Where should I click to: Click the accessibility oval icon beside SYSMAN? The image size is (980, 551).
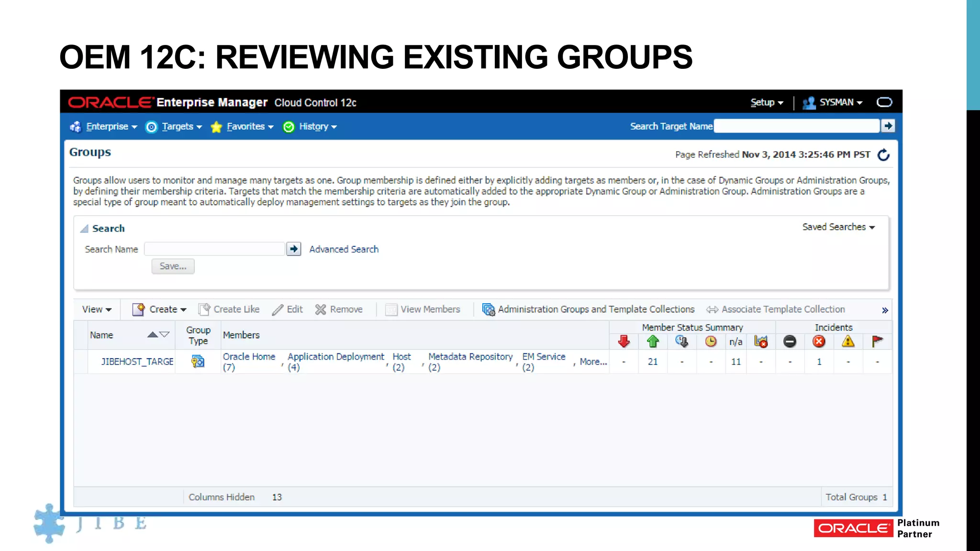click(x=884, y=102)
